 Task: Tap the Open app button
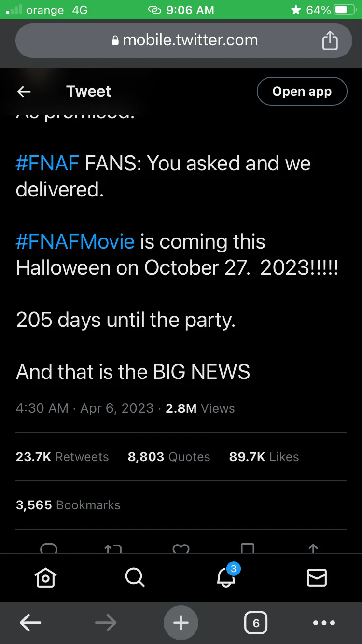(x=302, y=91)
